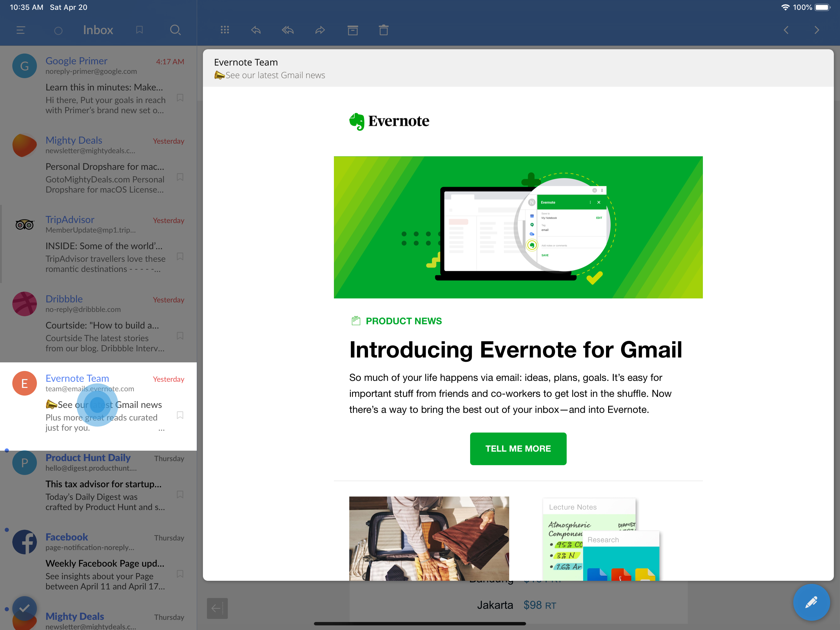
Task: Click the reply arrow icon
Action: (256, 30)
